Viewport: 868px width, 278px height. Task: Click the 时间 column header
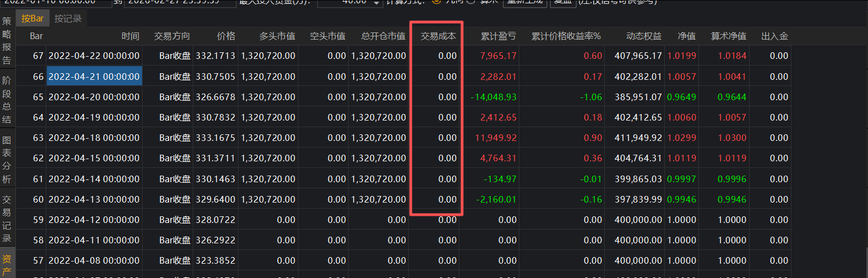[x=130, y=36]
